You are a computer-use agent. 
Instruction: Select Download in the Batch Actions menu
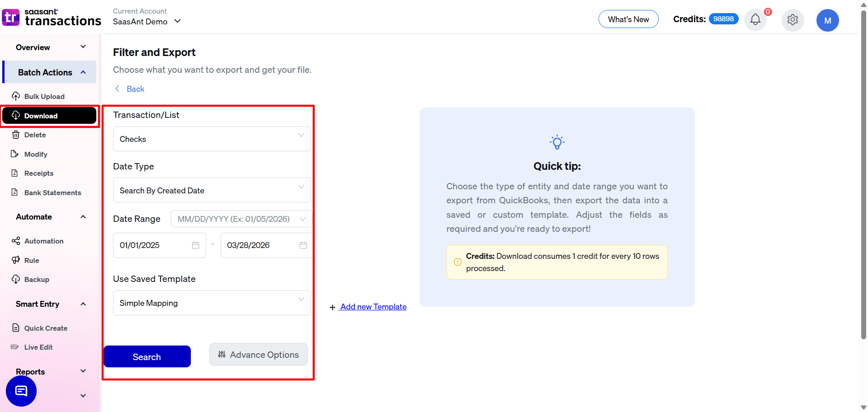point(40,116)
